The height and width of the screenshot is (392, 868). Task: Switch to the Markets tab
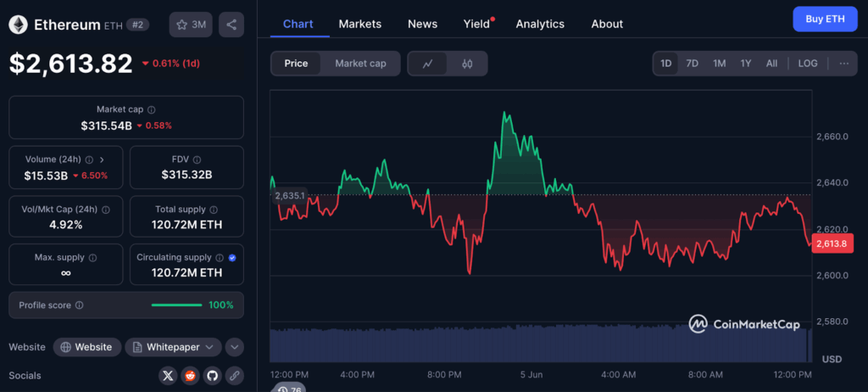point(360,24)
